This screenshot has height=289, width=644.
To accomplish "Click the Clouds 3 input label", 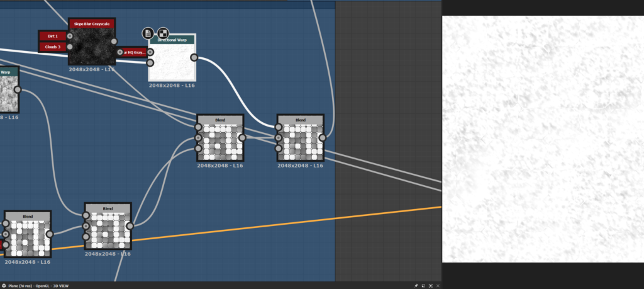I will tap(53, 47).
